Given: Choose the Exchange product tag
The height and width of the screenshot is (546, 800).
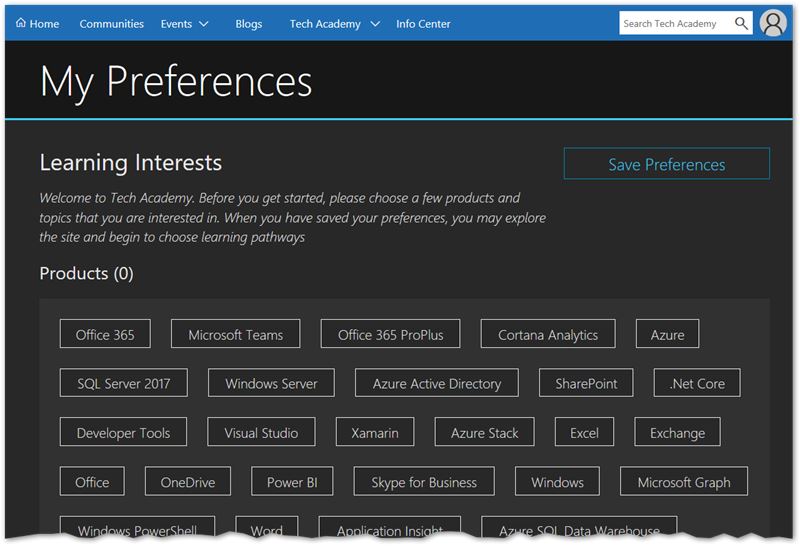Looking at the screenshot, I should pyautogui.click(x=678, y=432).
